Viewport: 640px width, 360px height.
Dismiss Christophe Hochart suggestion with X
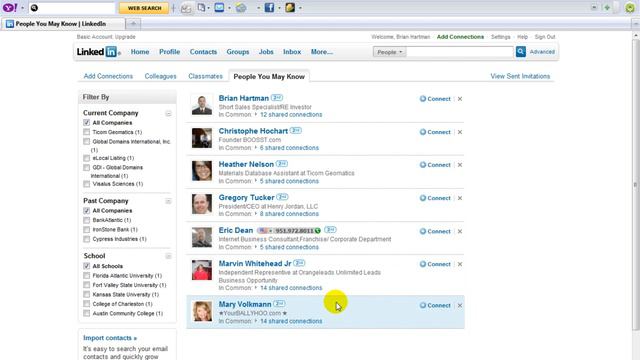click(x=460, y=132)
